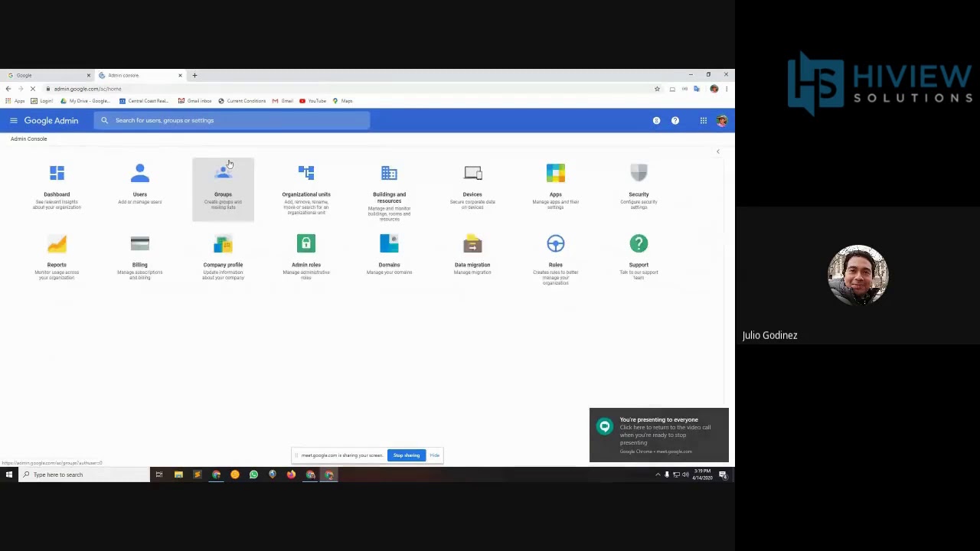Image resolution: width=980 pixels, height=551 pixels.
Task: Open the hamburger main menu
Action: click(13, 120)
